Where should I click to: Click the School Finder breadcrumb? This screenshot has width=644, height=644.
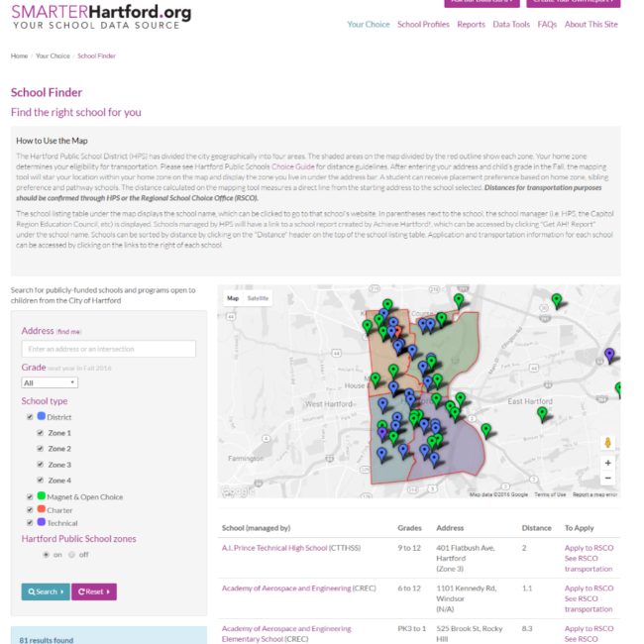[96, 55]
